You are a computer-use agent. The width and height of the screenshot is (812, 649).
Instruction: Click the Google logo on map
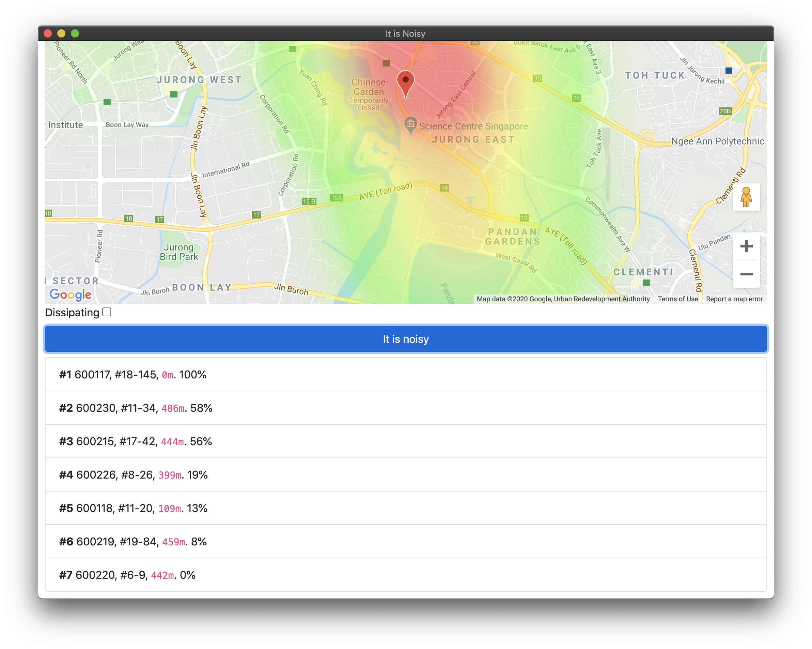[x=71, y=295]
